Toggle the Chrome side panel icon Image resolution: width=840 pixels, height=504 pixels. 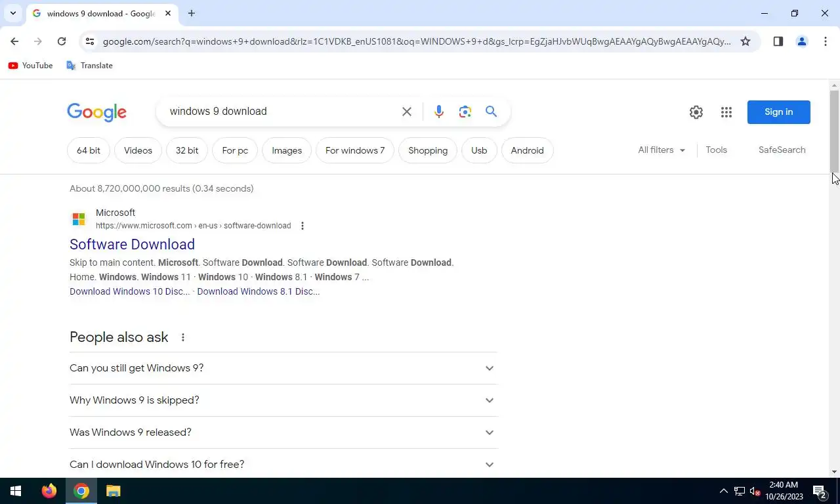(x=778, y=41)
